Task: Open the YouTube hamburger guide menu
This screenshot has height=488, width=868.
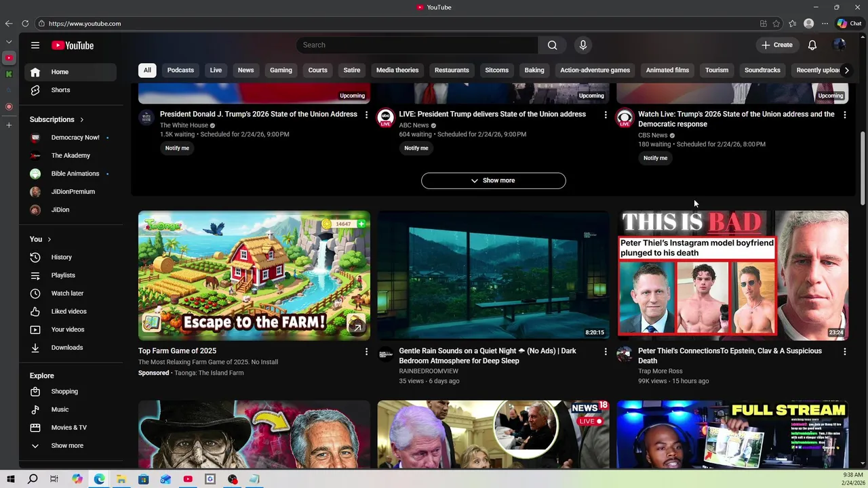Action: tap(35, 45)
